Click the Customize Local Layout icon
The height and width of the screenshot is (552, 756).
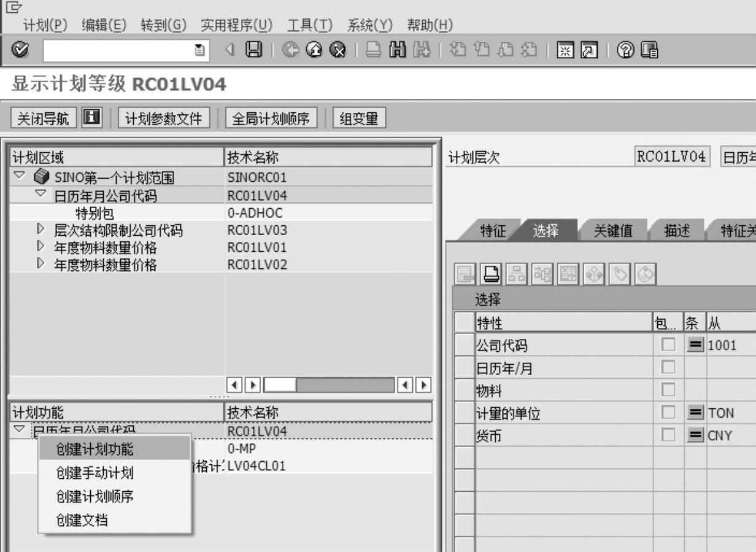pyautogui.click(x=649, y=50)
